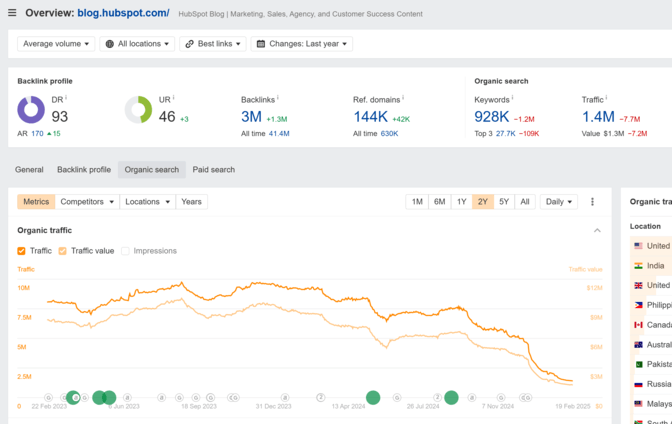
Task: Open the Average volume dropdown
Action: [x=57, y=44]
